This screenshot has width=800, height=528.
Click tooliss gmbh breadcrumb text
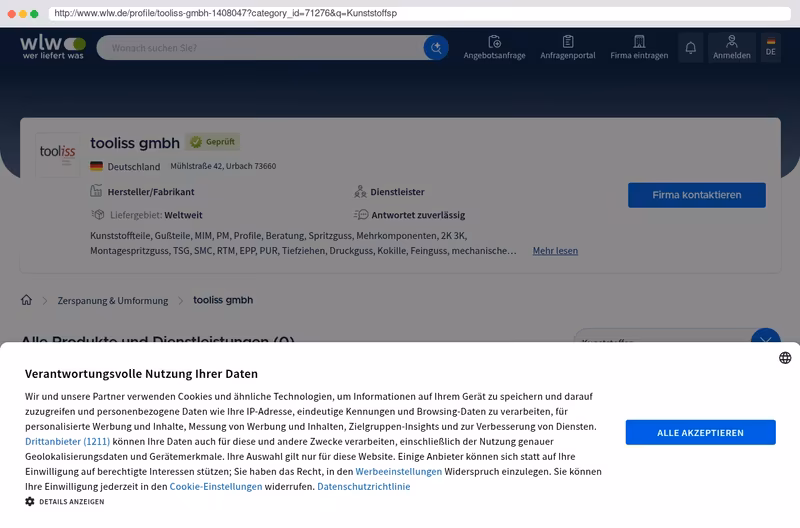[x=223, y=300]
